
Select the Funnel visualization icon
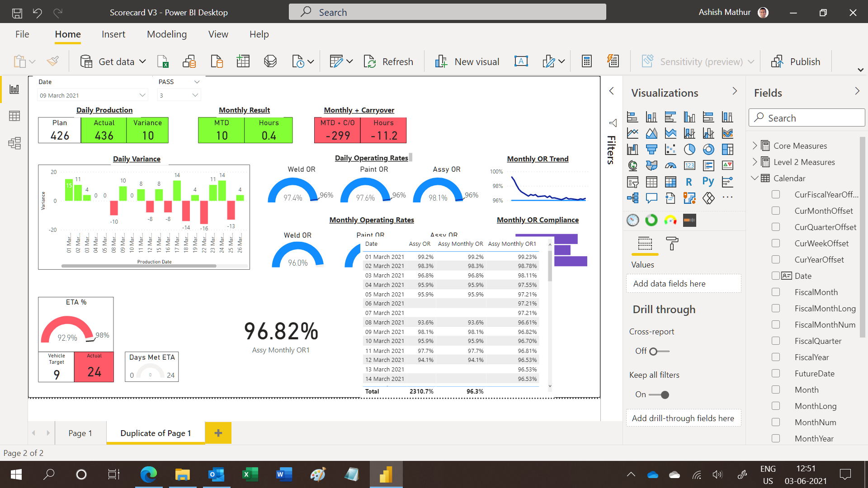pyautogui.click(x=651, y=149)
